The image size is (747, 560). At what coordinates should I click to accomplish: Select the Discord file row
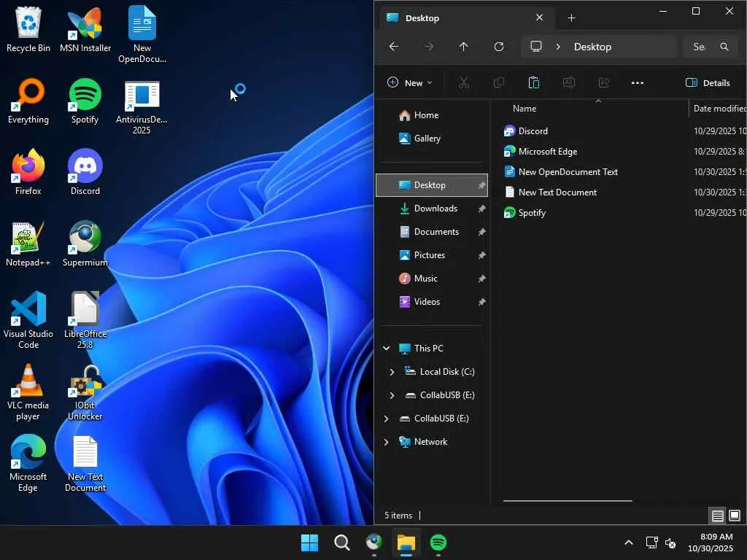[x=624, y=131]
